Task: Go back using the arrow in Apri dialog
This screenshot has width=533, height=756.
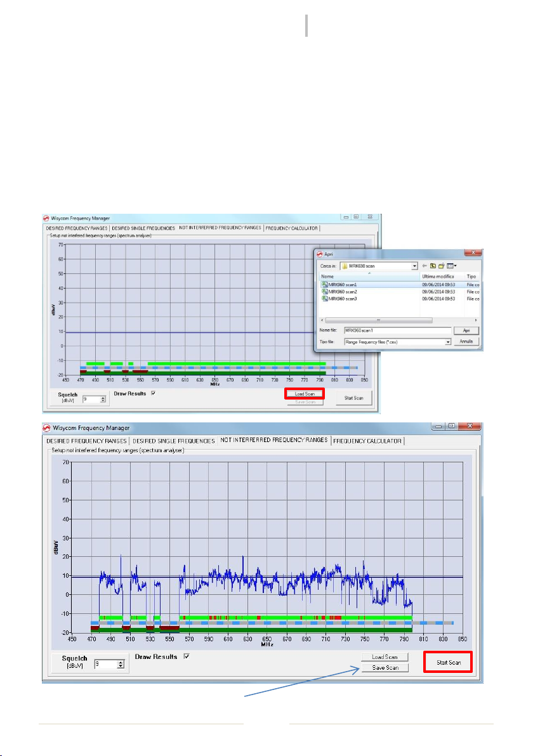Action: pyautogui.click(x=424, y=266)
